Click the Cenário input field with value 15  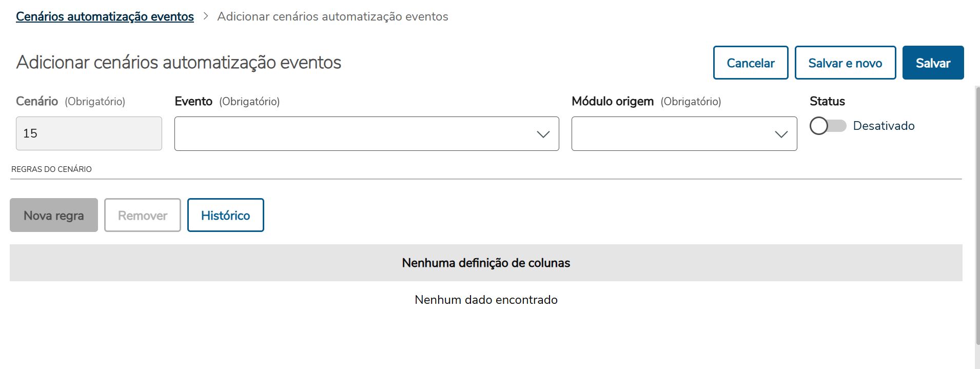pos(89,133)
